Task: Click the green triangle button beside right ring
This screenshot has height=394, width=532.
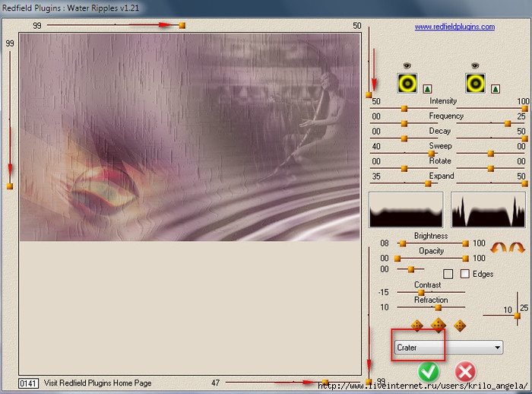Action: tap(496, 89)
